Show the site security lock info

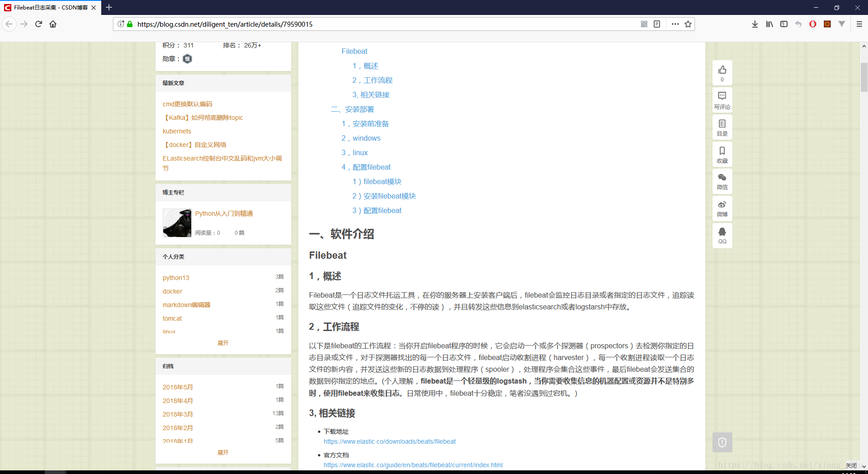[x=130, y=24]
